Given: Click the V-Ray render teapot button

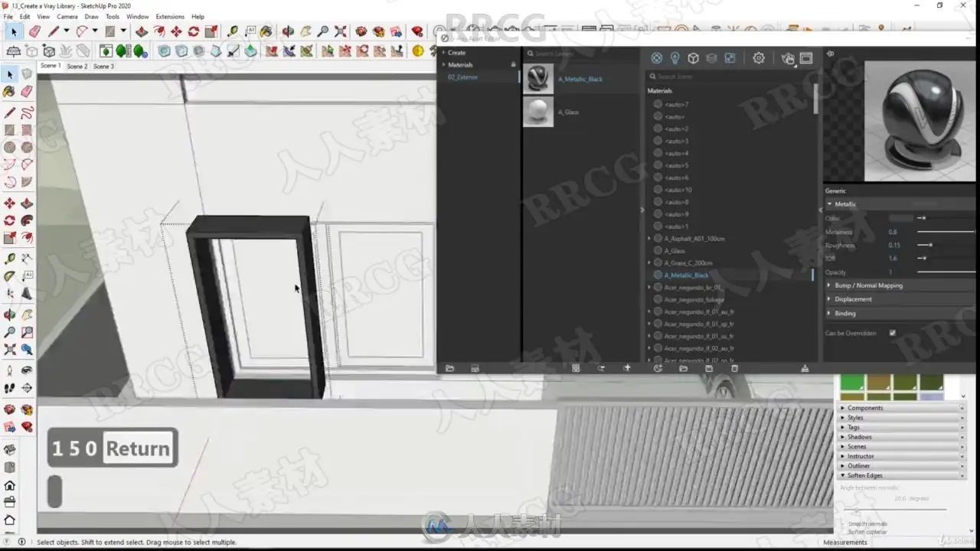Looking at the screenshot, I should click(x=788, y=58).
